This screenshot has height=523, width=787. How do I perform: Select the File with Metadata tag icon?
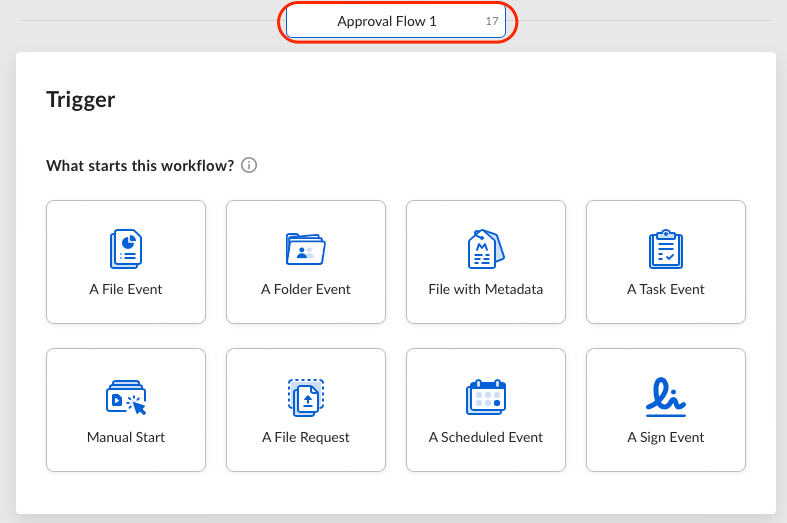[486, 249]
